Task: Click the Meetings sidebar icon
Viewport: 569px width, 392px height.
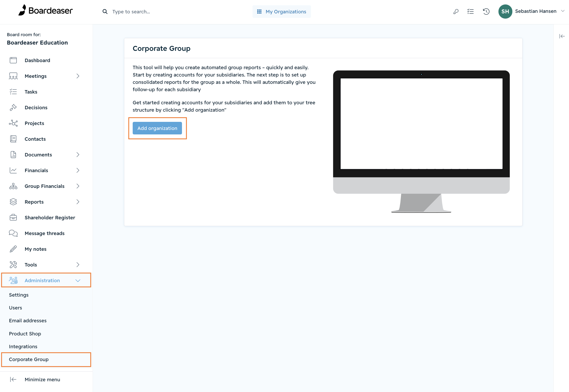Action: 13,76
